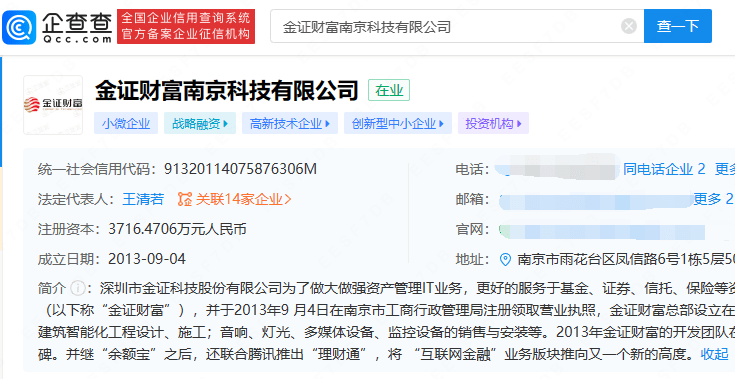This screenshot has height=379, width=735.
Task: Open the 金证财富 company logo thumbnail
Action: click(53, 105)
